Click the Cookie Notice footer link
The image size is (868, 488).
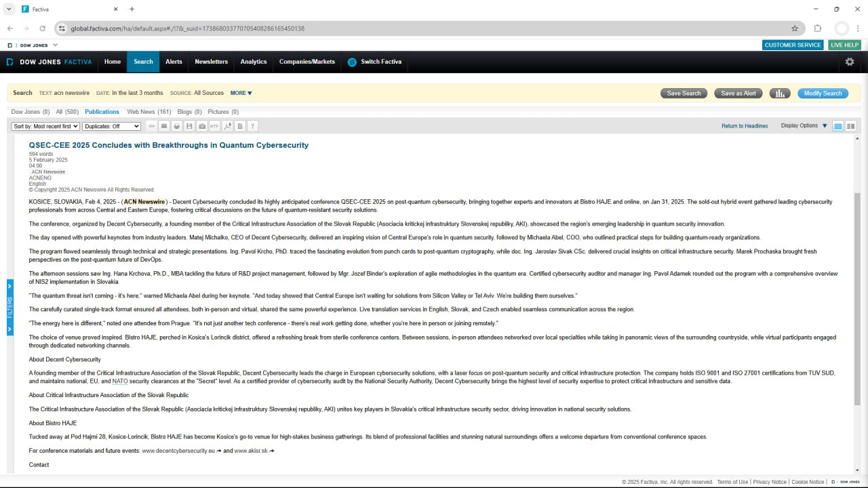coord(808,482)
